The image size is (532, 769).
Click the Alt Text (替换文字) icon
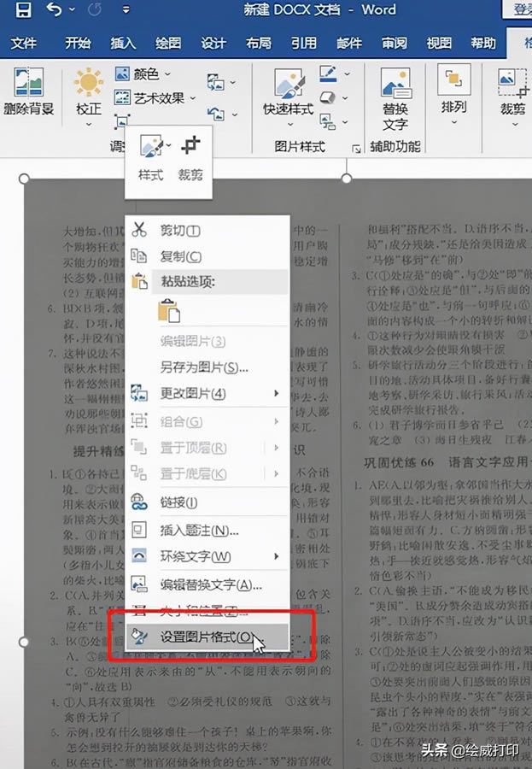click(x=395, y=94)
